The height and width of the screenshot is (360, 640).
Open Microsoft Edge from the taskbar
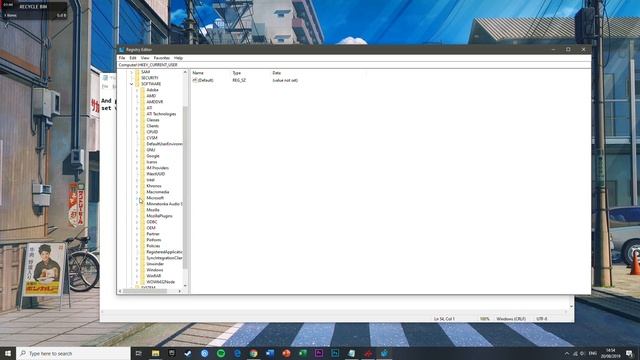click(237, 353)
